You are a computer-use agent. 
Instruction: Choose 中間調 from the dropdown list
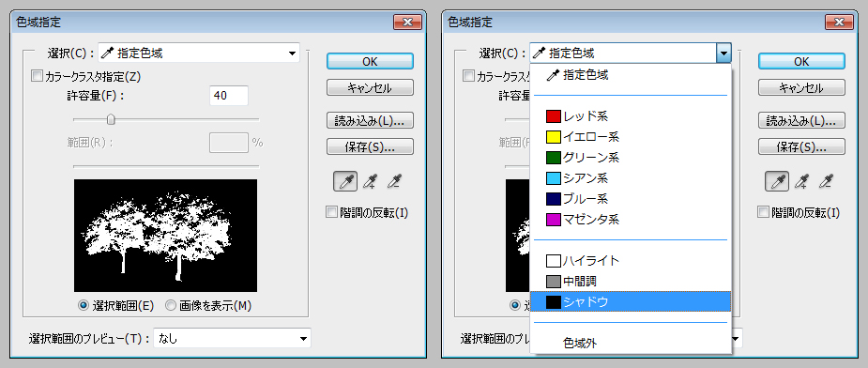point(631,281)
